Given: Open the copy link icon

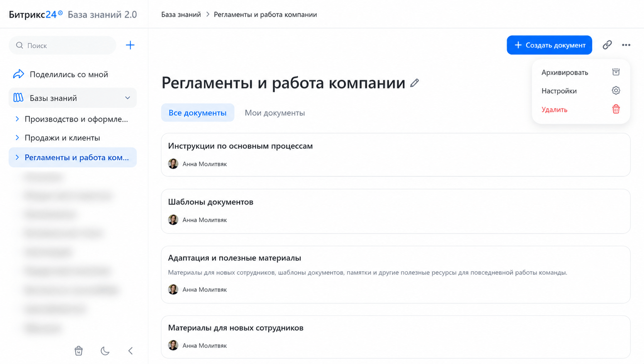Looking at the screenshot, I should (607, 45).
